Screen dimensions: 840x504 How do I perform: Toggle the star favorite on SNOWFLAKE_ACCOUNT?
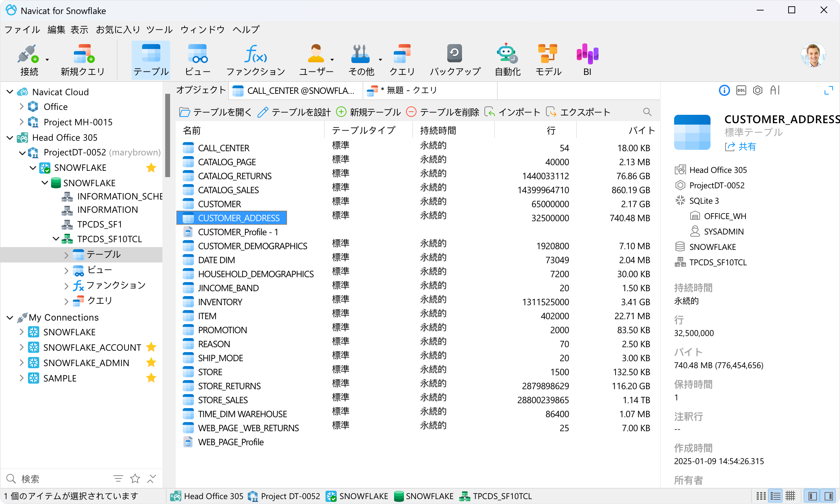[x=151, y=347]
